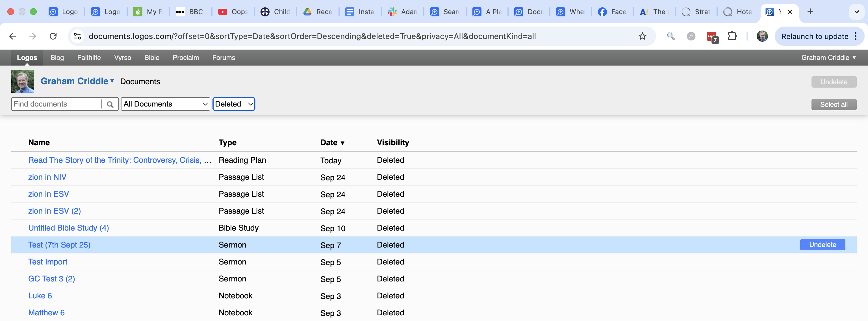
Task: Expand the Graham Criddle account menu top right
Action: point(828,58)
